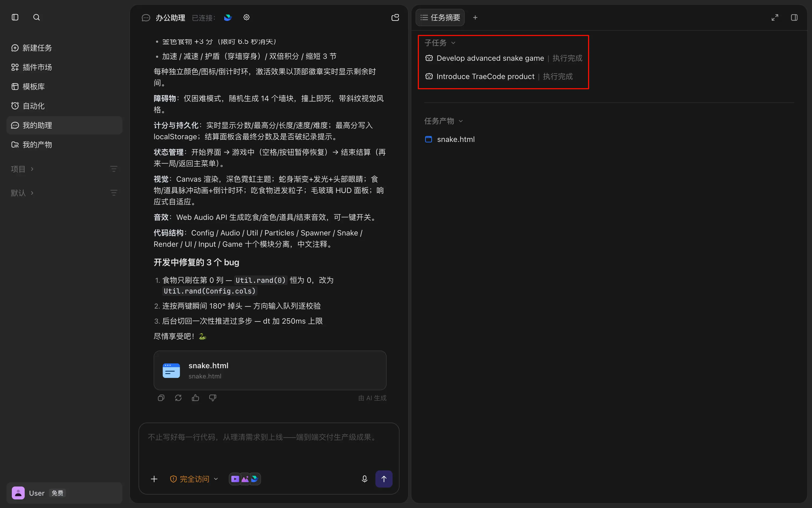Regenerate the assistant response

(x=178, y=398)
